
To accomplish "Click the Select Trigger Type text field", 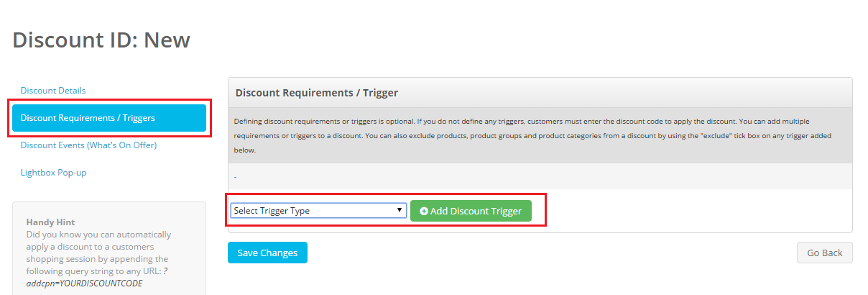I will point(318,210).
